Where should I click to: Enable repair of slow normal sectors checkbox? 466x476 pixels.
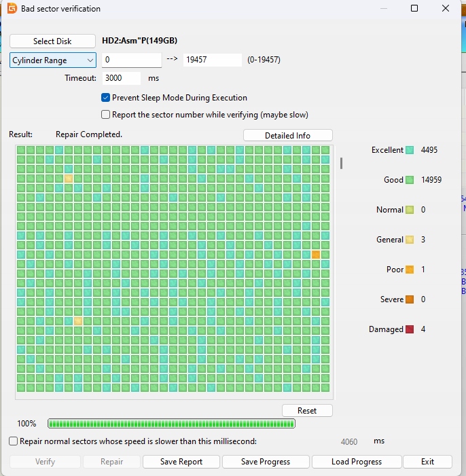click(x=14, y=441)
